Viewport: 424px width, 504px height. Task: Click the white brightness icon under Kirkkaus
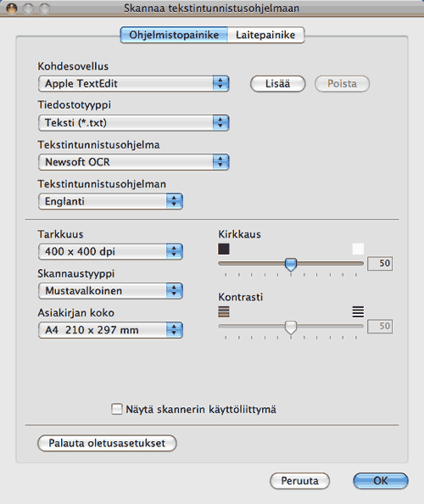click(358, 249)
